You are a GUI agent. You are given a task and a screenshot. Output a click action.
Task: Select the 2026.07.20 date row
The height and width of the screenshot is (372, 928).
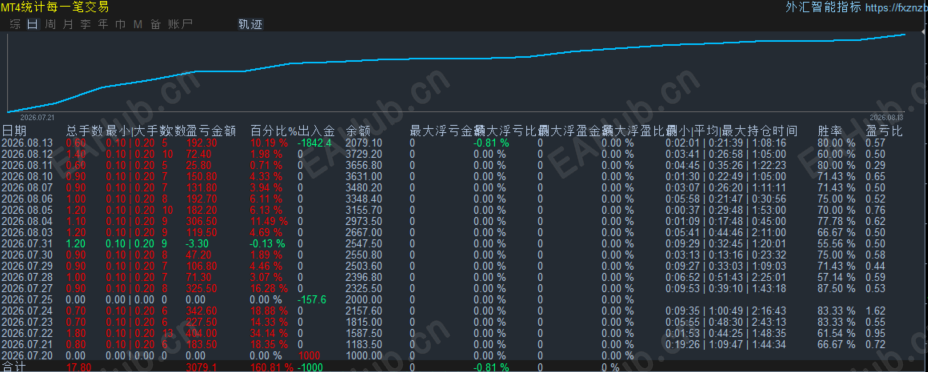coord(27,356)
